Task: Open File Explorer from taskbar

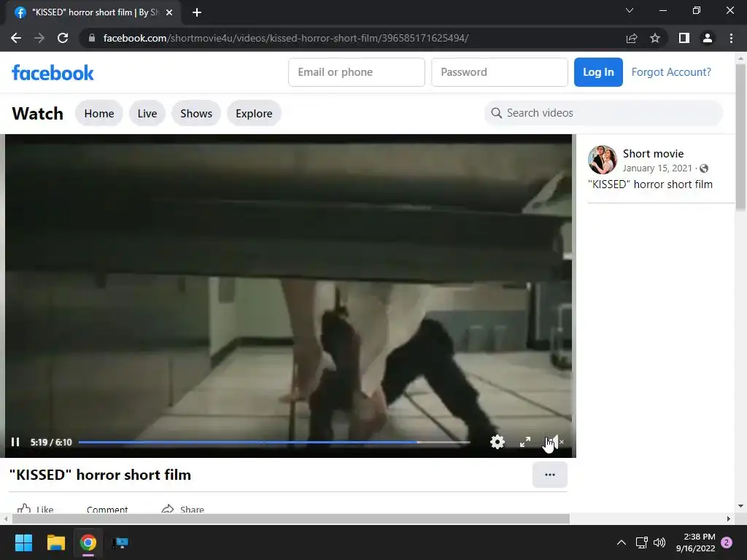Action: click(55, 542)
